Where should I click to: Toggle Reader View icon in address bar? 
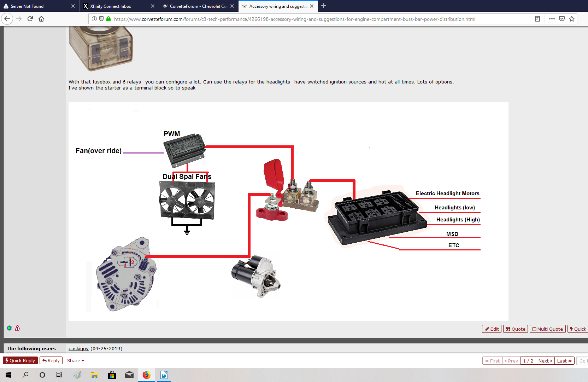[537, 19]
